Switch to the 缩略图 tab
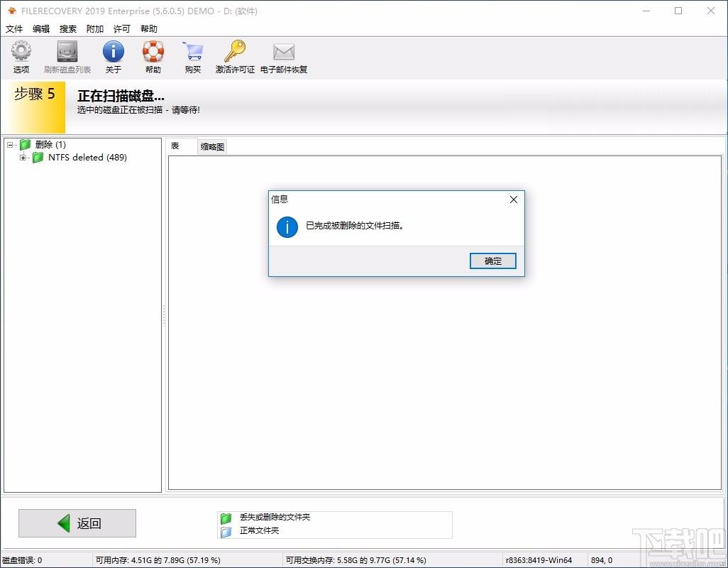This screenshot has height=568, width=728. pyautogui.click(x=212, y=147)
